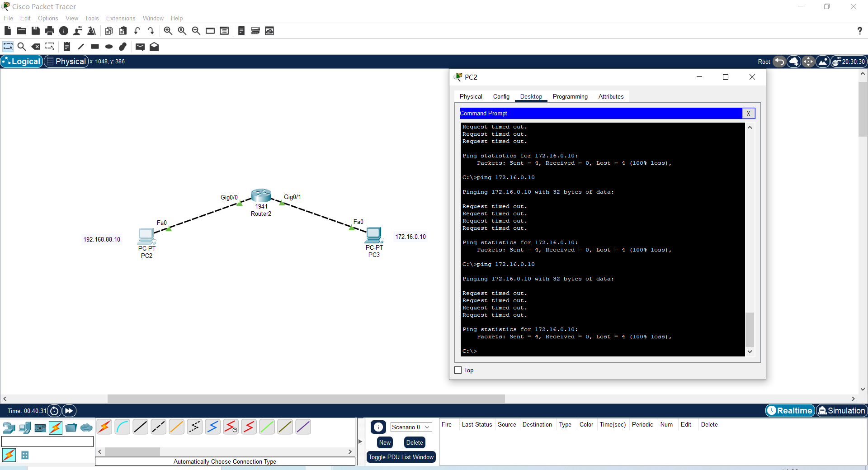Choose the Resize Shape tool
The width and height of the screenshot is (868, 470).
click(x=50, y=47)
